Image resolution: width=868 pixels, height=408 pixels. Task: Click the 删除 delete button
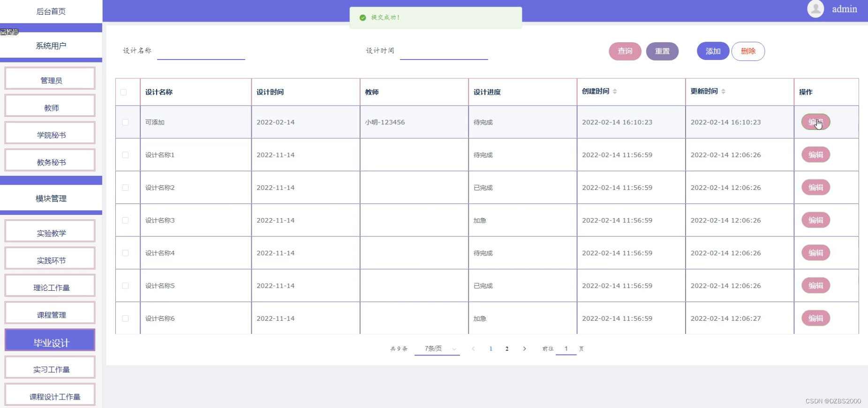[748, 51]
